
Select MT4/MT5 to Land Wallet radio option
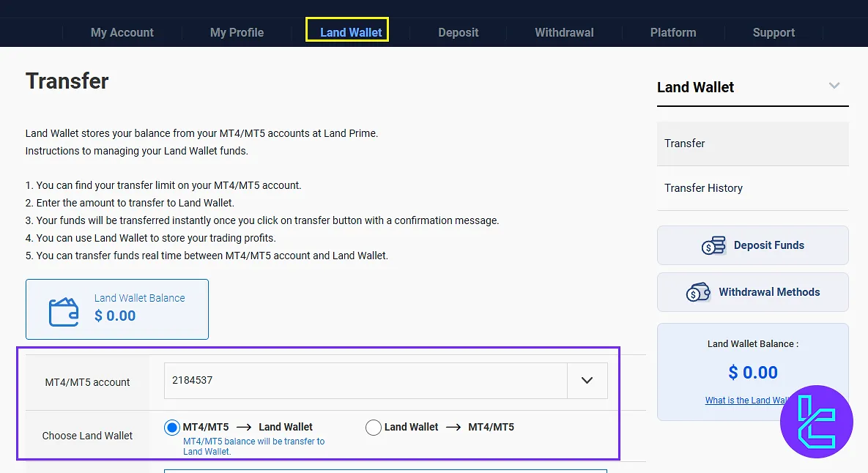click(172, 428)
